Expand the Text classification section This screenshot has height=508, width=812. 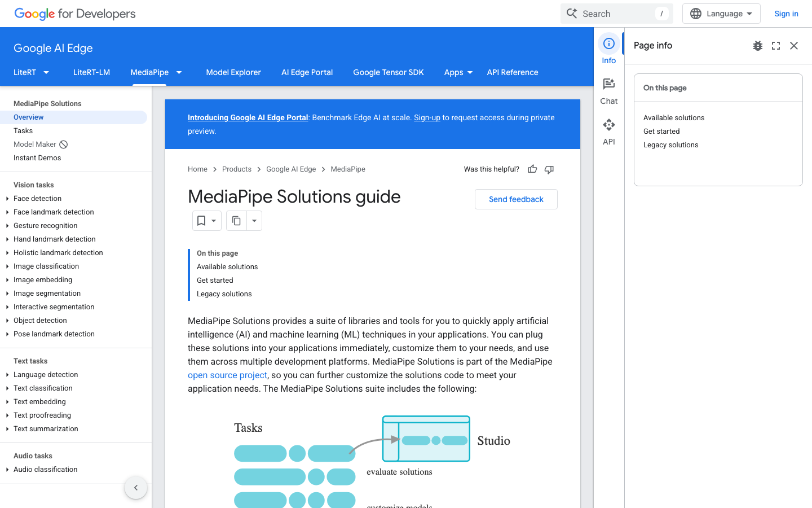click(x=7, y=388)
